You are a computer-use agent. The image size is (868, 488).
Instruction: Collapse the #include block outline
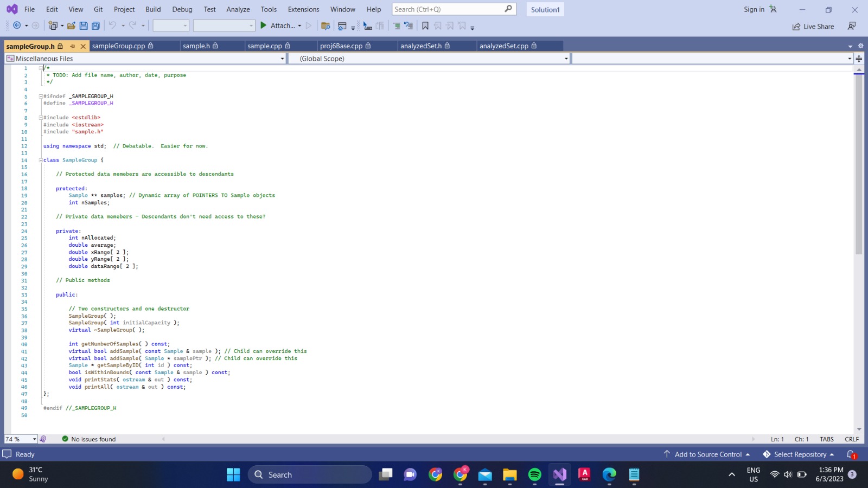tap(40, 117)
